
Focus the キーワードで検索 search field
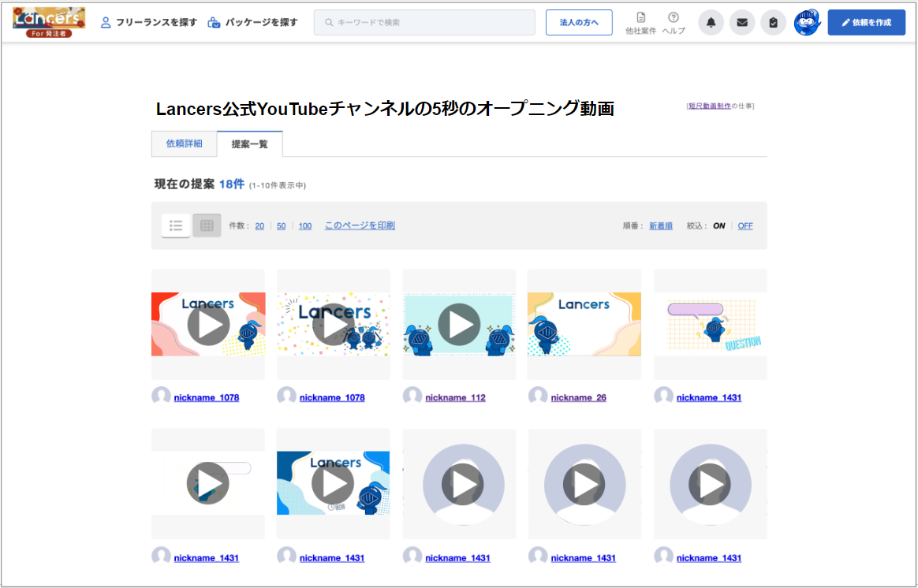click(424, 22)
